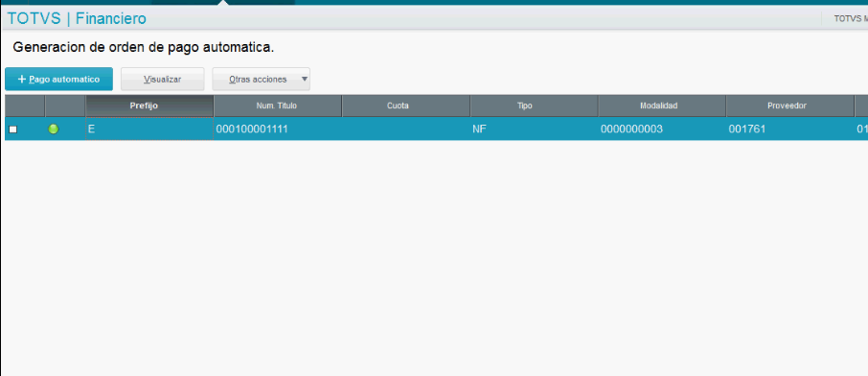Viewport: 868px width, 376px height.
Task: Click the blank header above the status indicator
Action: tap(65, 106)
